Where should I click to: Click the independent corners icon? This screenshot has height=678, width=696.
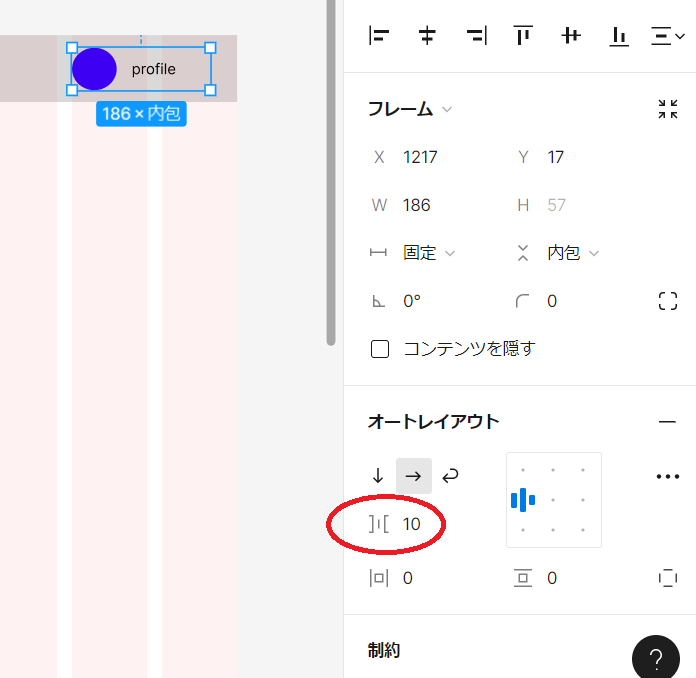click(668, 301)
